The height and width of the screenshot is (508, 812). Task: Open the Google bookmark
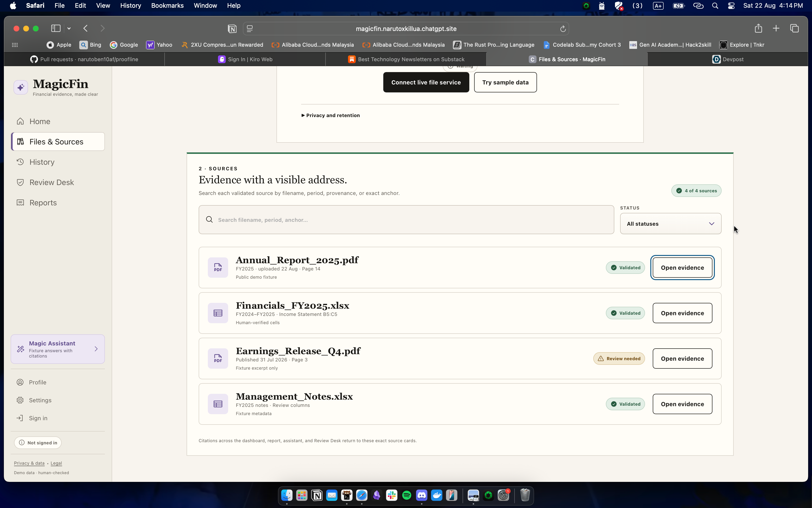coord(124,45)
